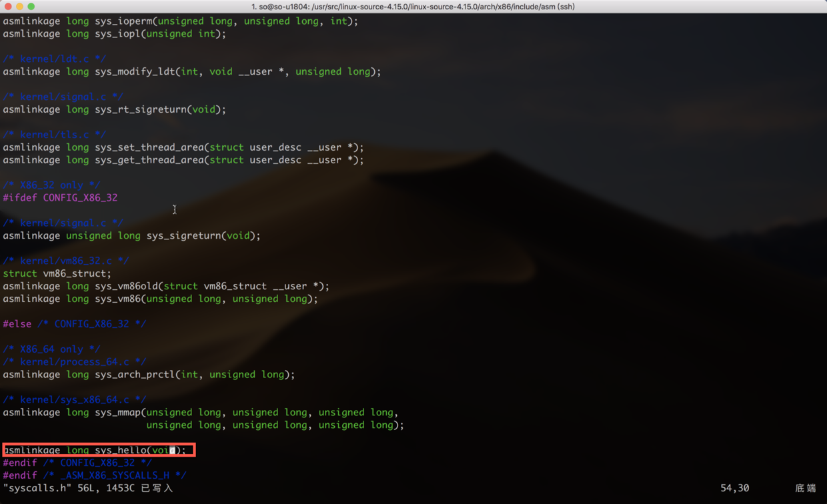Click the sys_vm86old declaration line

166,287
